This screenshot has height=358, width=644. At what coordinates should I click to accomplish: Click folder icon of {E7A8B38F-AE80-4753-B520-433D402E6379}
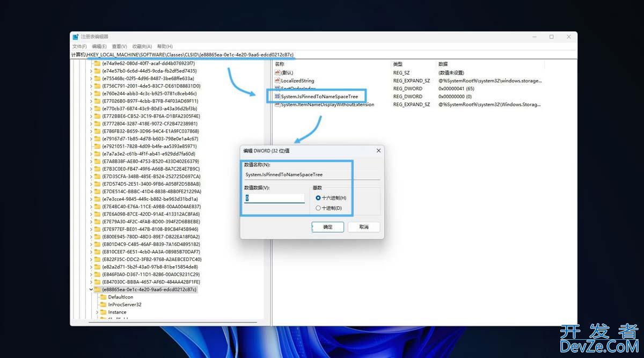(97, 161)
